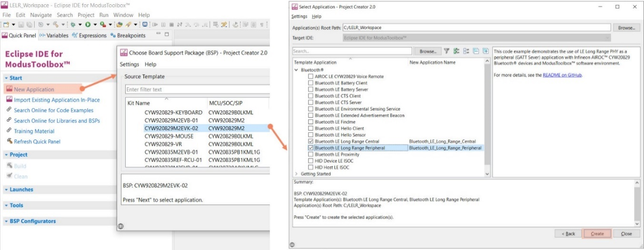Open the Run icon's dropdown arrow
The width and height of the screenshot is (644, 250).
pos(95,24)
